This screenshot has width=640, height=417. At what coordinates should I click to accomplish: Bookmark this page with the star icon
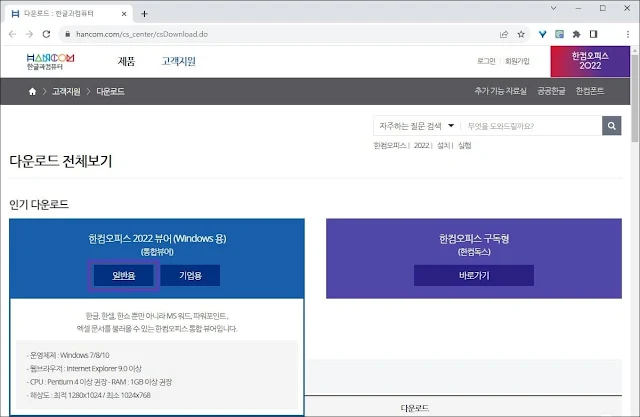tap(521, 34)
